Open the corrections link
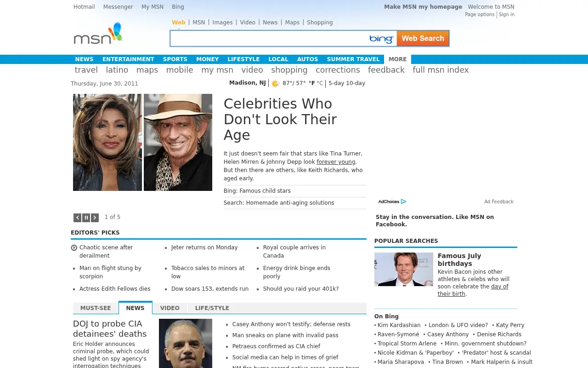 coord(338,70)
